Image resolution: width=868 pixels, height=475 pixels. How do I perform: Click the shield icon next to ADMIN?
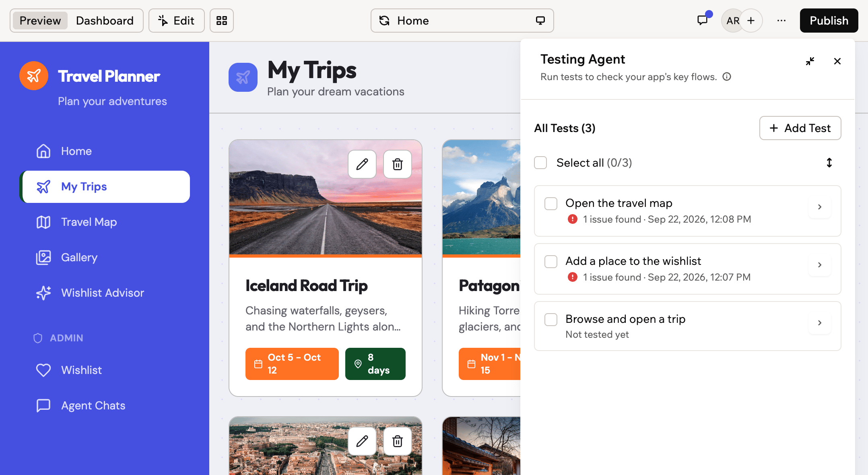(38, 338)
